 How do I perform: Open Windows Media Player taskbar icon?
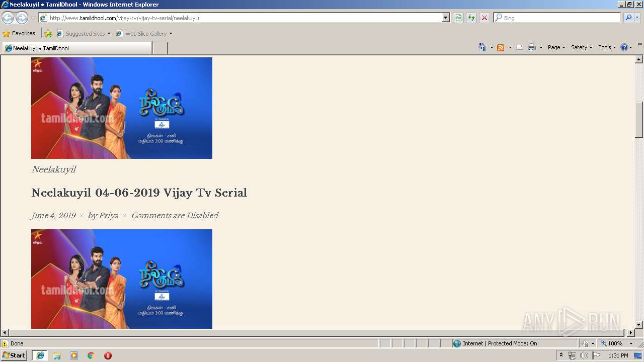coord(74,355)
